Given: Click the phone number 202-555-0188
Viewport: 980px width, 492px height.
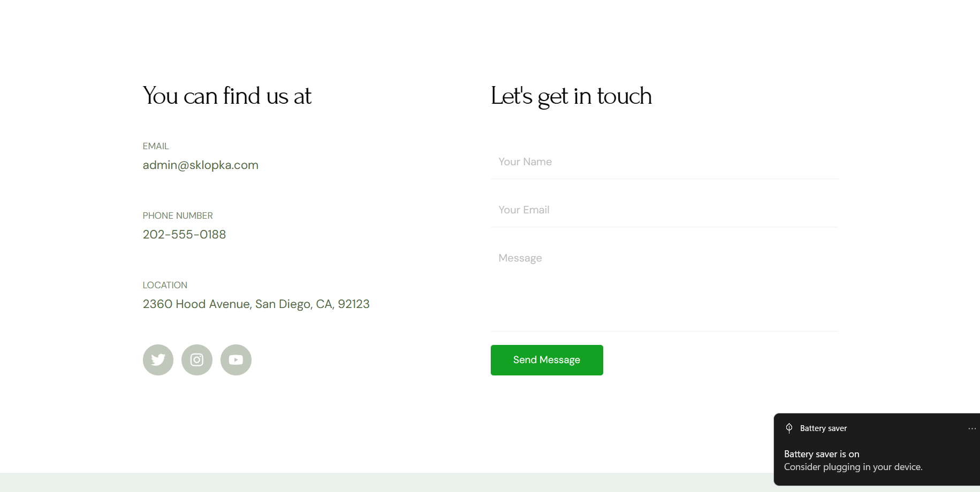Looking at the screenshot, I should pyautogui.click(x=184, y=235).
